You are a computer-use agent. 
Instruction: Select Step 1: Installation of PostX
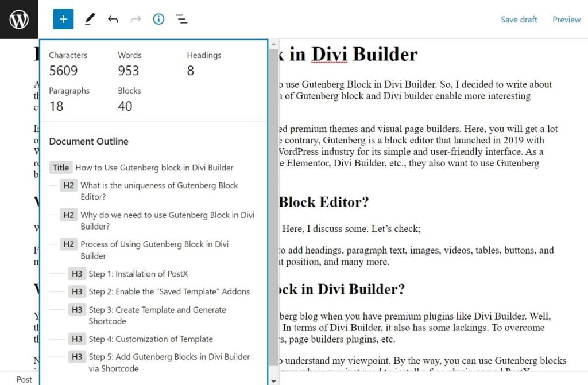[128, 274]
